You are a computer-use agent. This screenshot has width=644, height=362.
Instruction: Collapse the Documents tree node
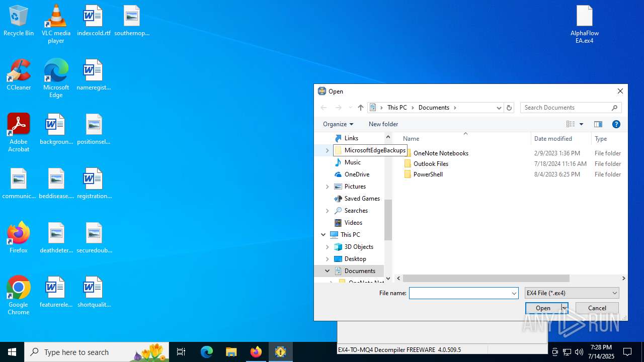tap(327, 271)
